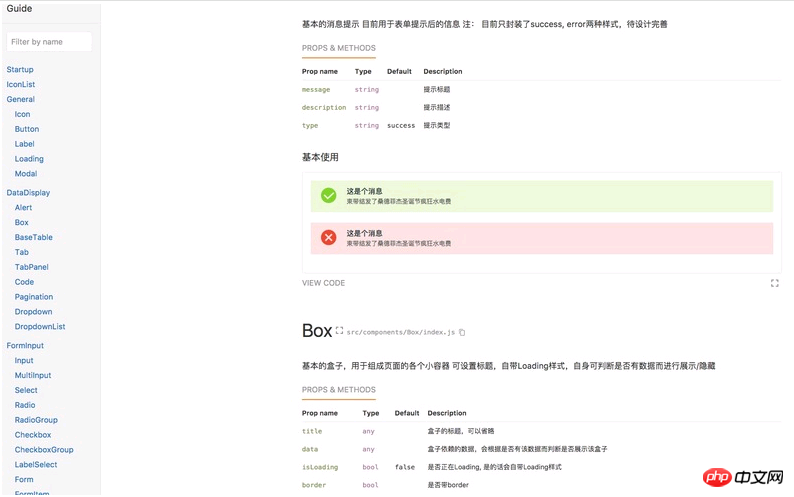Open the Form component docs

pyautogui.click(x=24, y=479)
